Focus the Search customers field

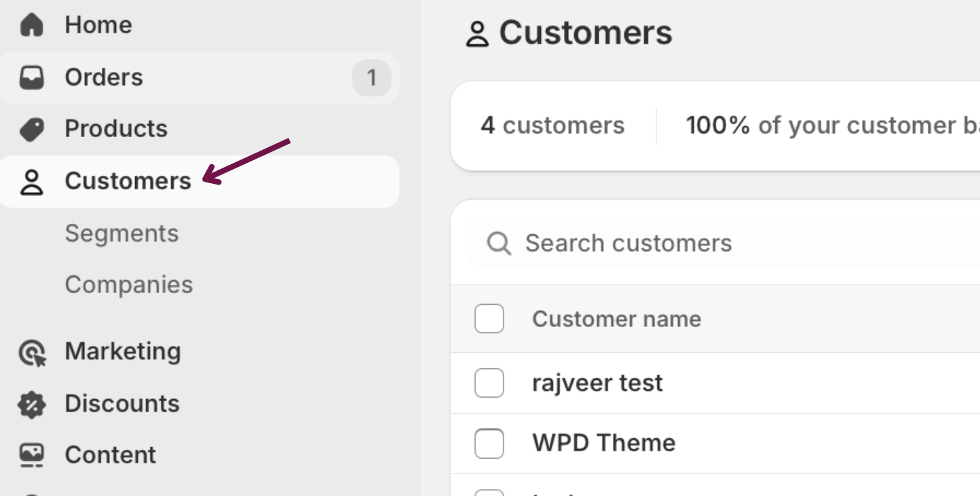point(679,244)
